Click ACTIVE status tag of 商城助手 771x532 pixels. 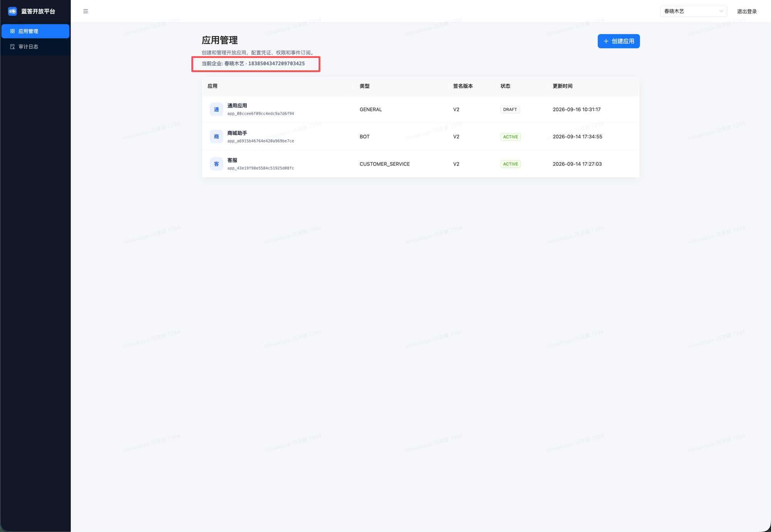click(x=510, y=137)
